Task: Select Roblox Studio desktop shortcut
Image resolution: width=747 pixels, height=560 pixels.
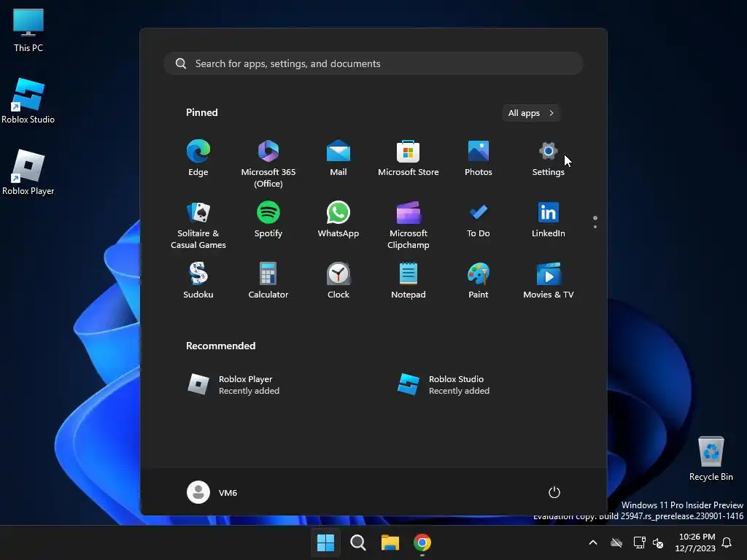Action: click(x=28, y=101)
